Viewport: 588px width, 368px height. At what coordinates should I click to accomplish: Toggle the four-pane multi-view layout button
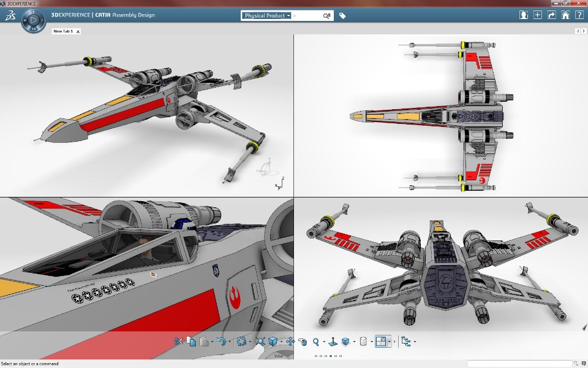coord(381,342)
